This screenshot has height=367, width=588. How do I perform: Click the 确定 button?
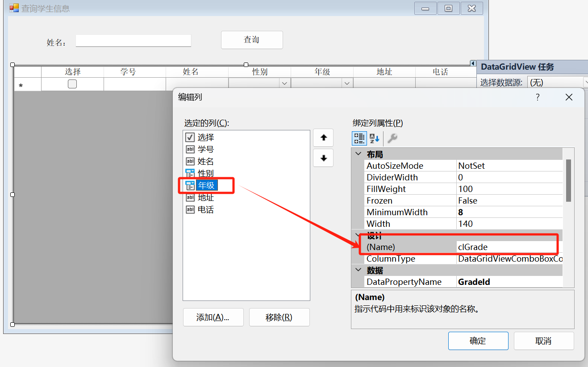coord(478,341)
